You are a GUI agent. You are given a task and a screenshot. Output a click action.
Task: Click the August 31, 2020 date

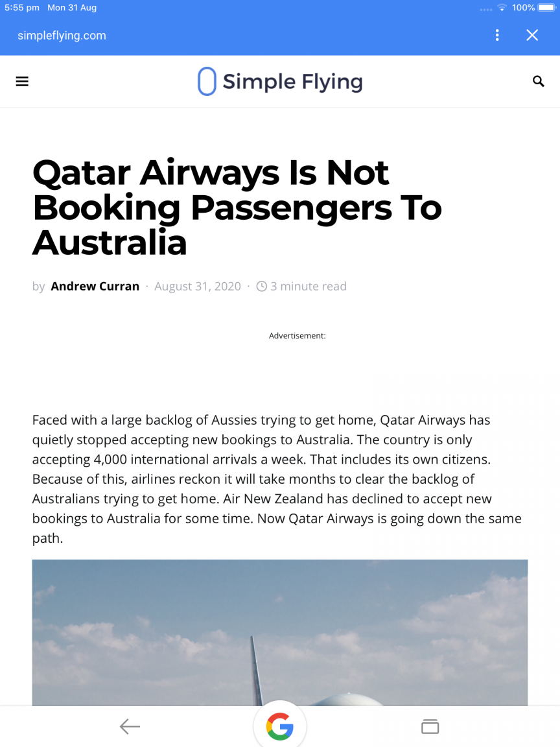click(x=198, y=287)
